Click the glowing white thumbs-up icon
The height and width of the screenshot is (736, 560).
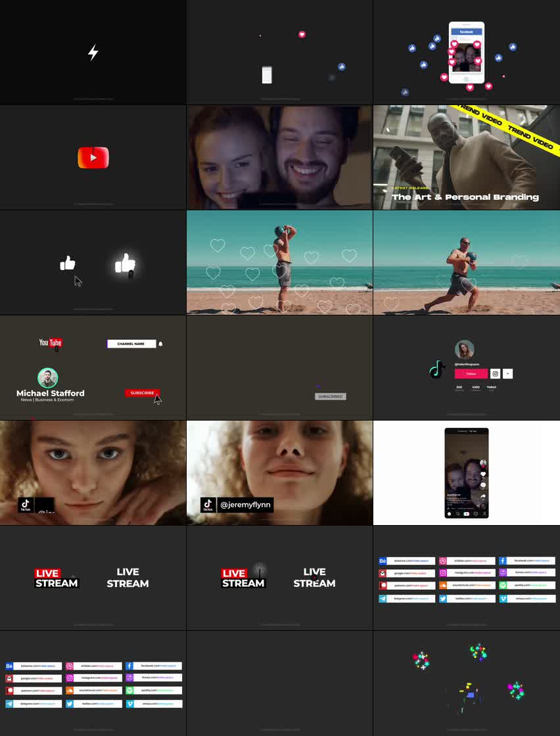click(126, 264)
